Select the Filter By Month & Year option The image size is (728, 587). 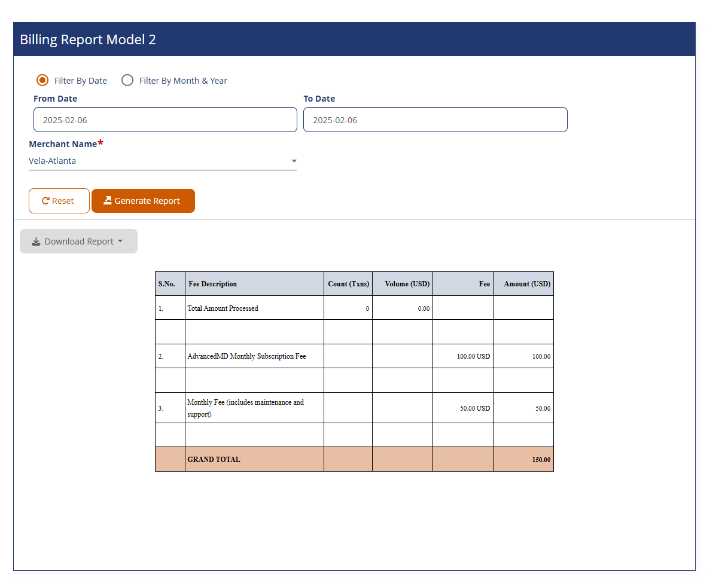pos(127,80)
